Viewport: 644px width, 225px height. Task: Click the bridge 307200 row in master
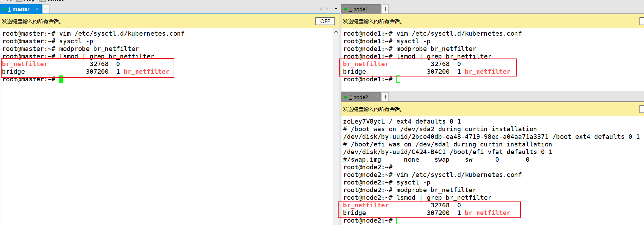(x=86, y=72)
